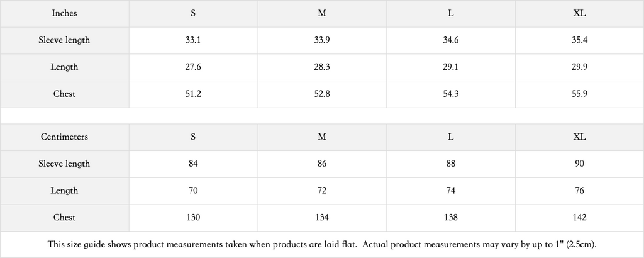
Task: Click the M column header in Centimeters table
Action: point(322,137)
